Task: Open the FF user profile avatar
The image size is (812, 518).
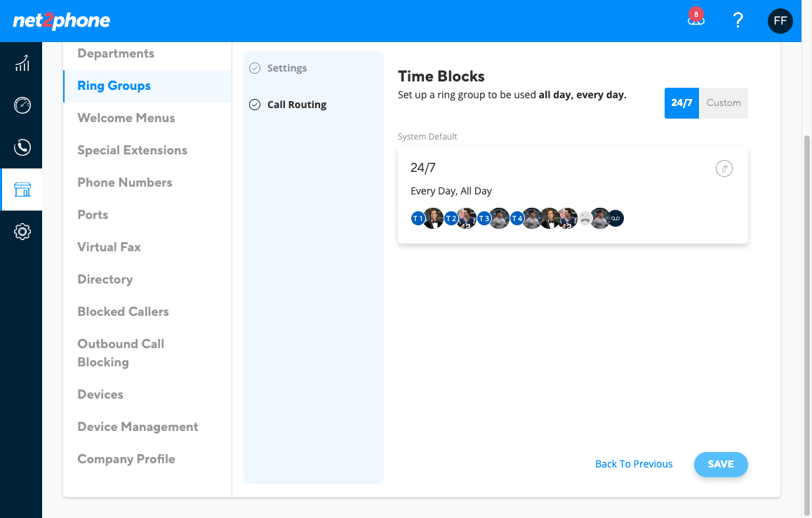Action: click(x=780, y=21)
